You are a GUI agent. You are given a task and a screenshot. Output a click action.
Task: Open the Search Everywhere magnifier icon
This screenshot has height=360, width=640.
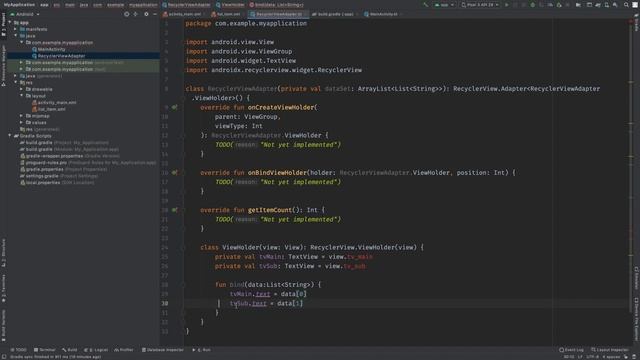(x=626, y=5)
